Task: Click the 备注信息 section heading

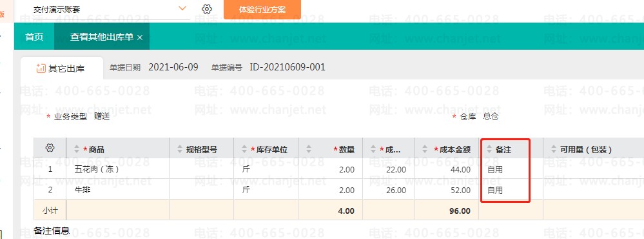Action: click(x=52, y=231)
